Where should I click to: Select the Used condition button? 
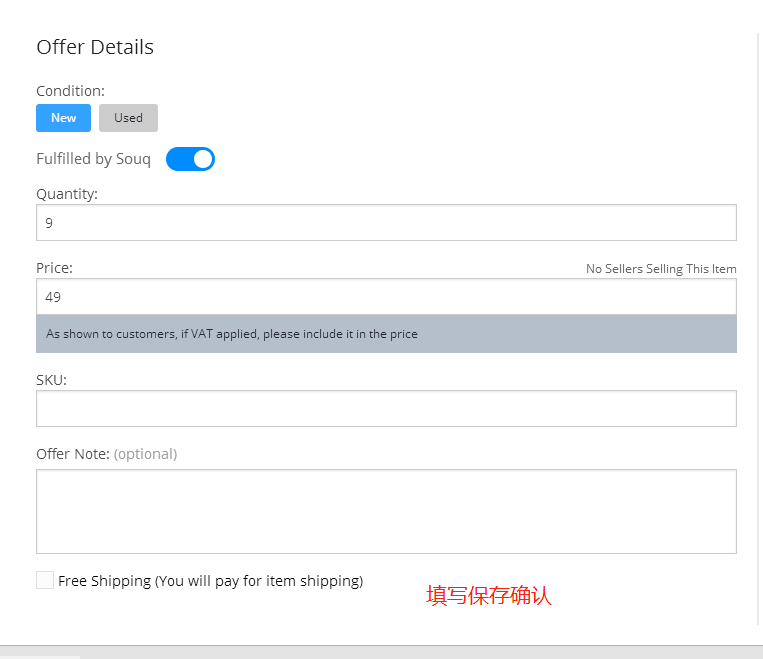128,118
